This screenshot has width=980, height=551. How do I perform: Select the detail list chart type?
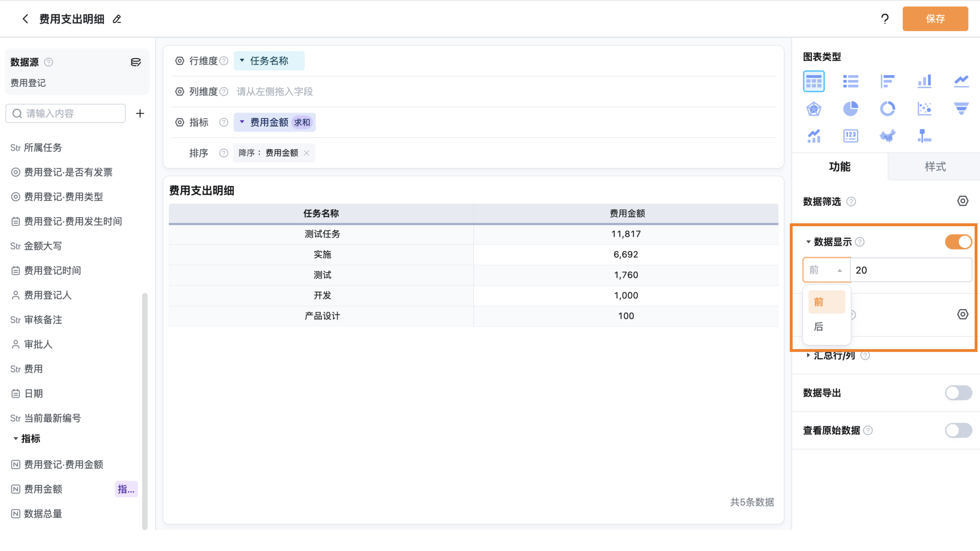coord(851,81)
